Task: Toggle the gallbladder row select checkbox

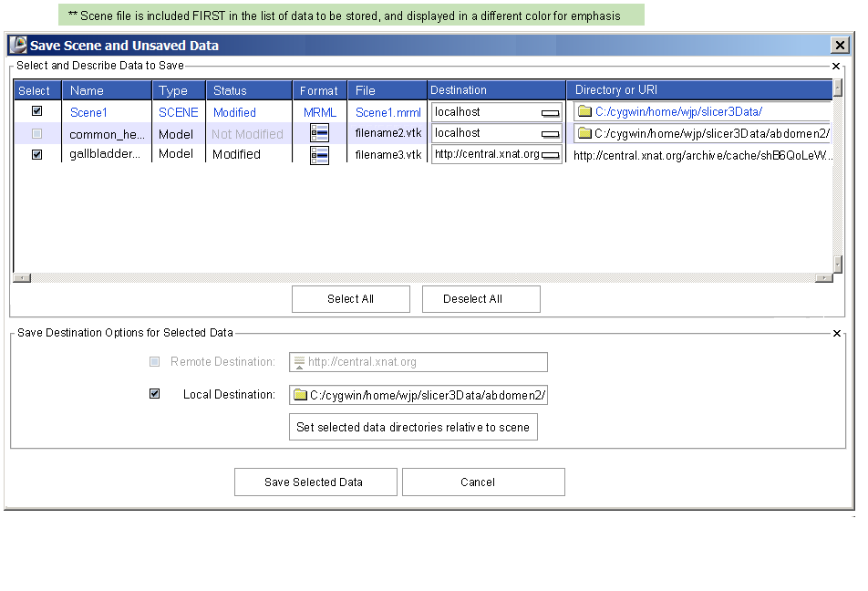Action: pyautogui.click(x=37, y=154)
